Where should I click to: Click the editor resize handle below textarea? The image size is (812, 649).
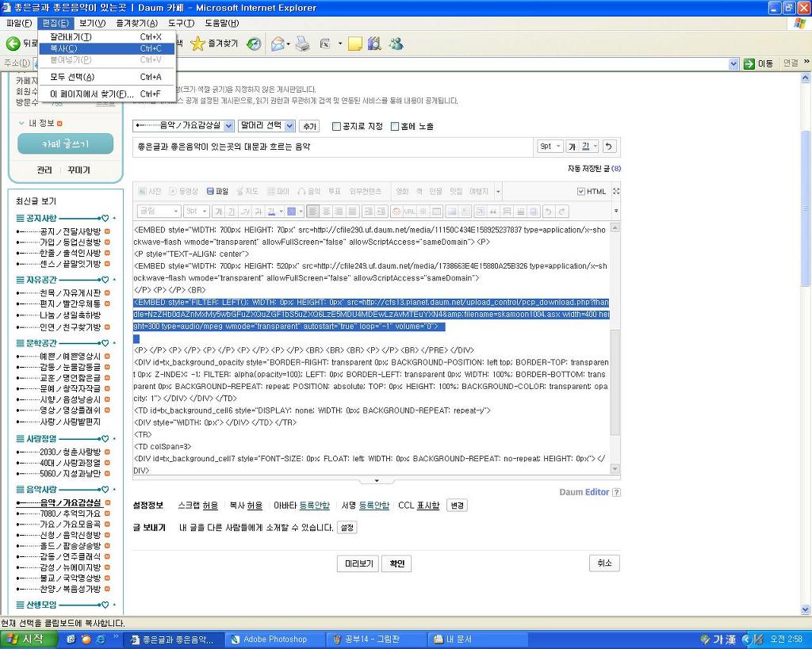377,481
